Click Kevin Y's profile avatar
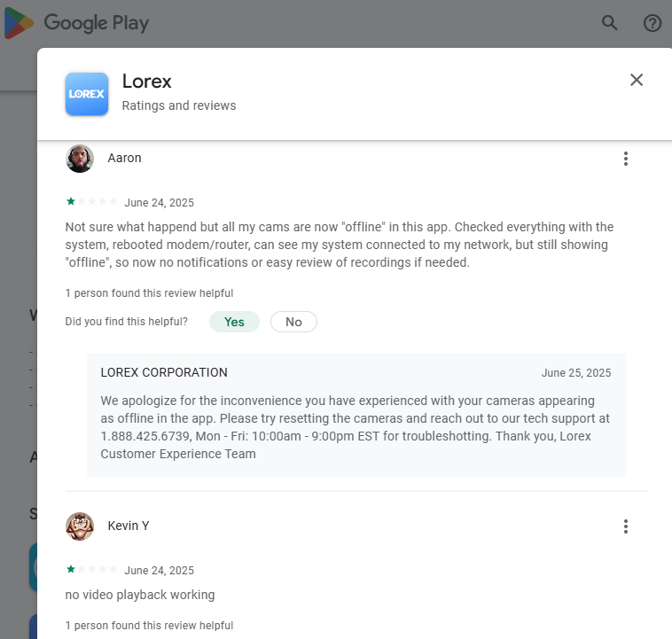Viewport: 672px width, 639px height. click(x=80, y=526)
